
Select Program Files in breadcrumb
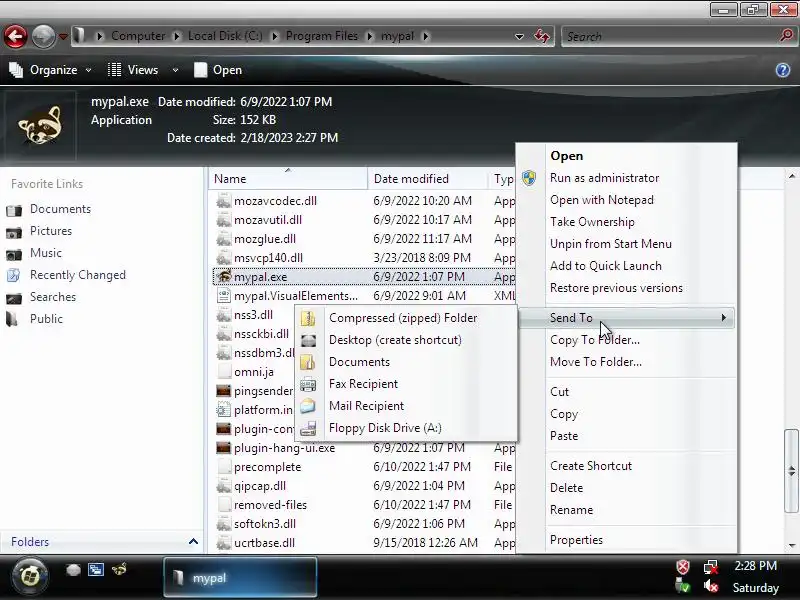coord(321,36)
